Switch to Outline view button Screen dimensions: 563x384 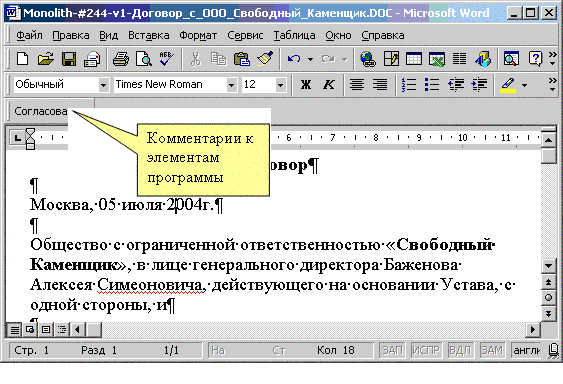pos(62,329)
